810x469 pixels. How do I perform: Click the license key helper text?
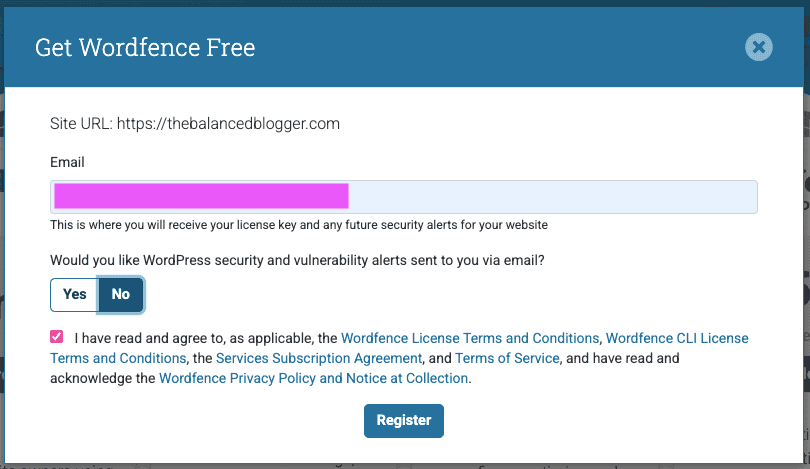click(x=298, y=225)
